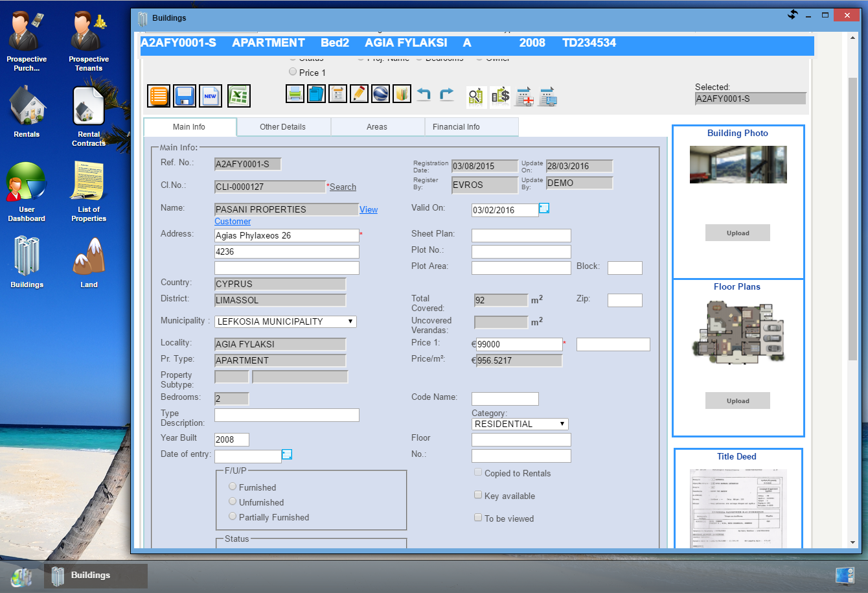Click the floppy disk save icon
Viewport: 868px width, 593px height.
(x=185, y=96)
